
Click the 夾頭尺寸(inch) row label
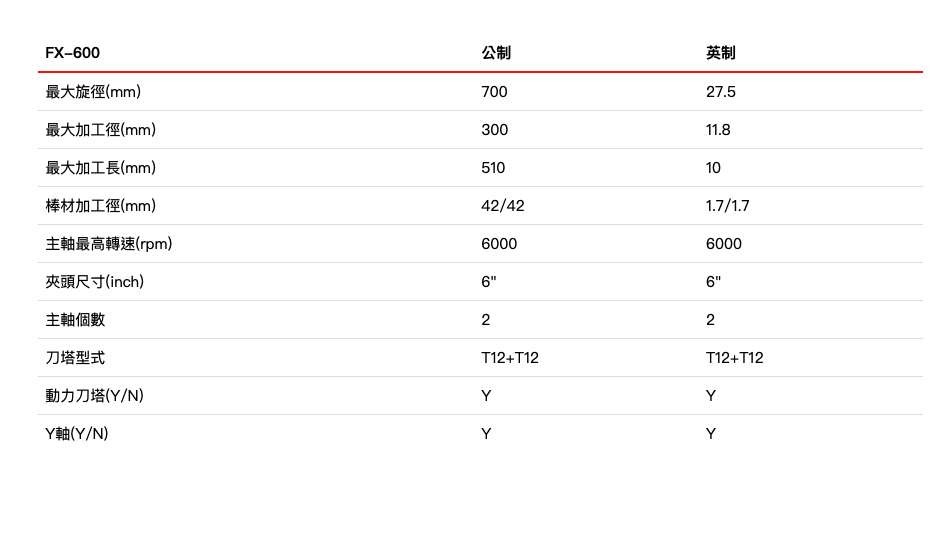click(95, 282)
